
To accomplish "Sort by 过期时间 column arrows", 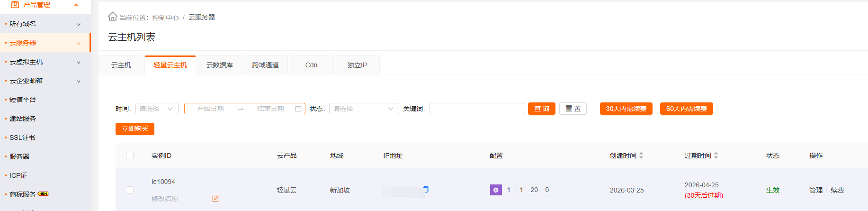I will point(716,156).
